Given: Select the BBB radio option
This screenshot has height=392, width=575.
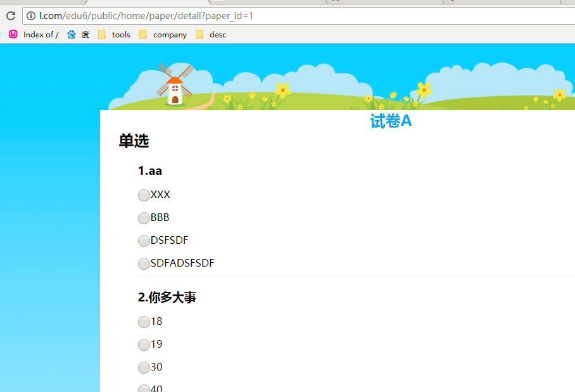Looking at the screenshot, I should point(144,218).
